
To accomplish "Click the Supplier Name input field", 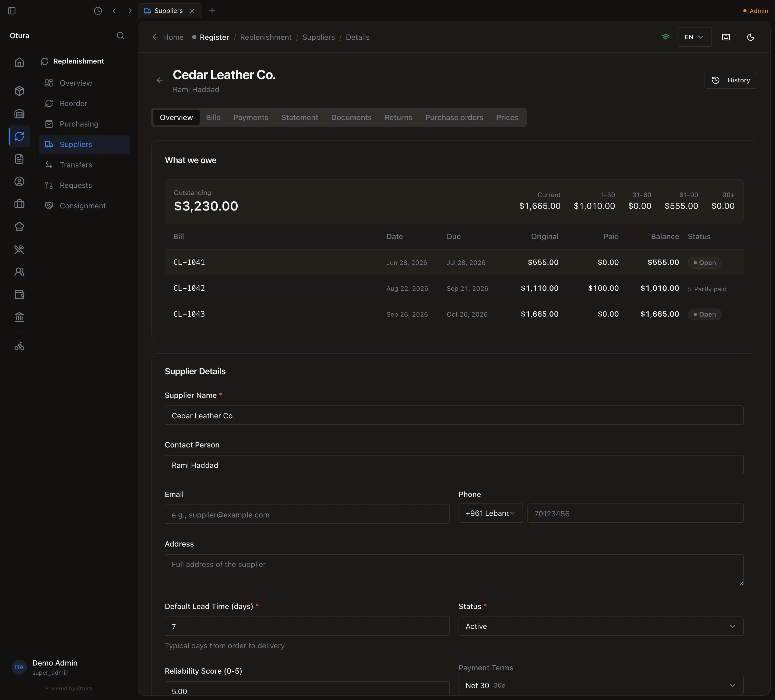I will pos(454,415).
